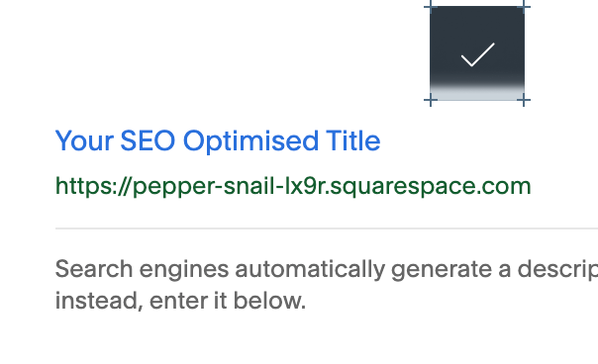Click the word 'Your' in search preview title
The image size is (598, 364).
point(84,140)
